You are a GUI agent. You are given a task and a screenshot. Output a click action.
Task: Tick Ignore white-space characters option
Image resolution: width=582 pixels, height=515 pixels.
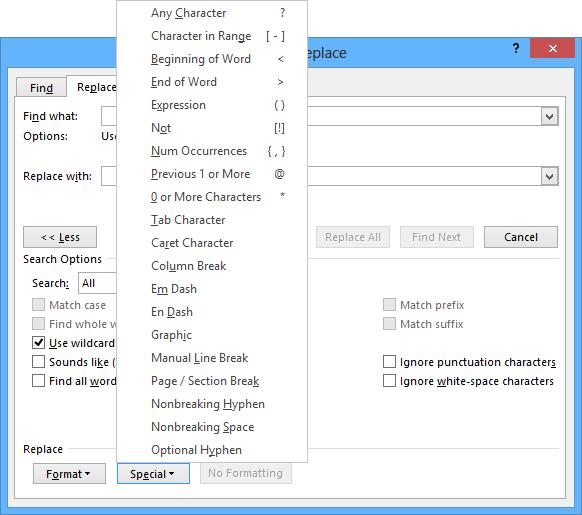coord(389,381)
